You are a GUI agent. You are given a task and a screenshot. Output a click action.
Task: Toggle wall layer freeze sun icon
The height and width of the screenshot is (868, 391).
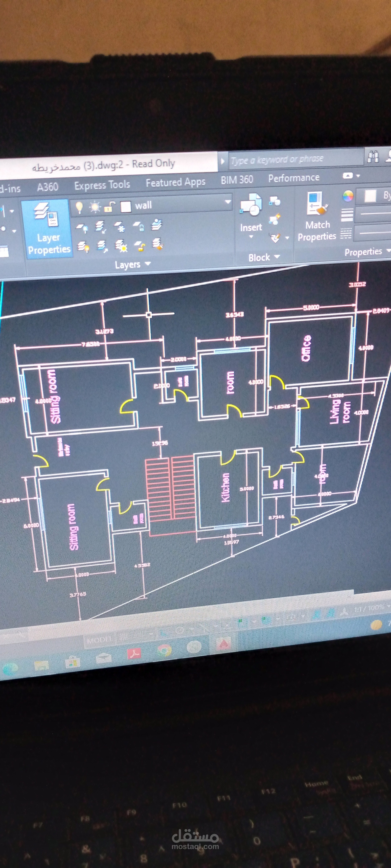pyautogui.click(x=95, y=207)
